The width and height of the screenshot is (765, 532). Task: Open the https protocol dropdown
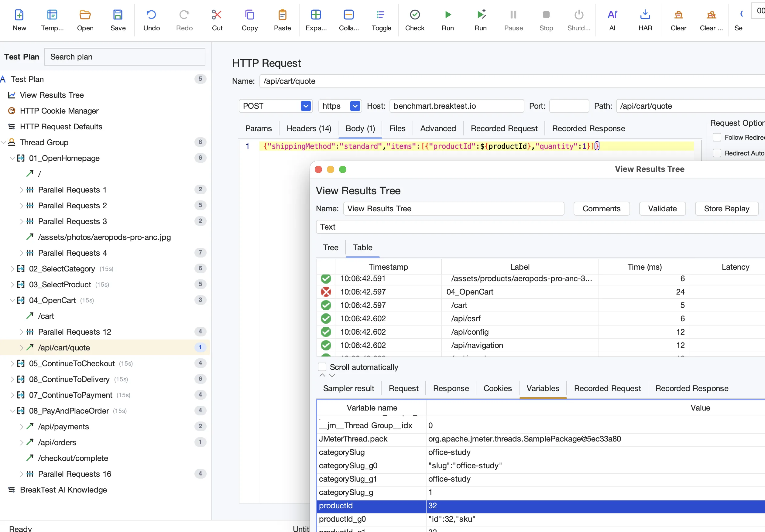click(x=355, y=106)
